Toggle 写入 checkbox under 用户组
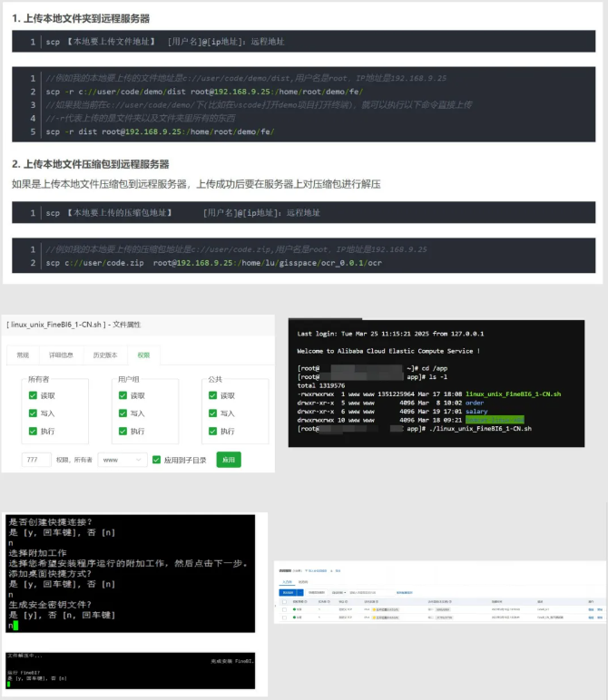Viewport: 608px width, 700px height. [123, 413]
